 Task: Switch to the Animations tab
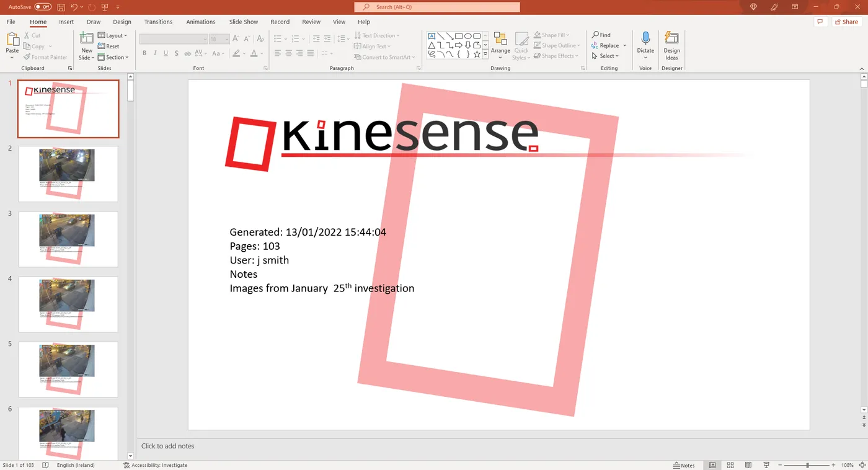pyautogui.click(x=201, y=22)
